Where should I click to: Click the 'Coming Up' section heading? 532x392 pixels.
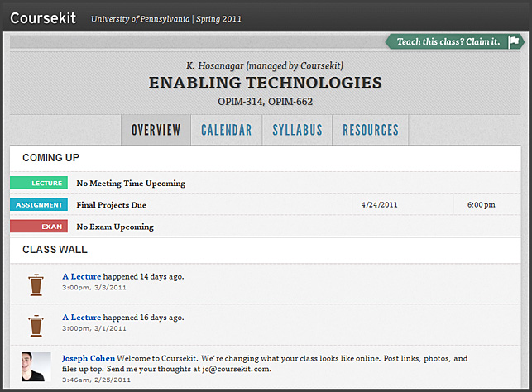[x=51, y=158]
